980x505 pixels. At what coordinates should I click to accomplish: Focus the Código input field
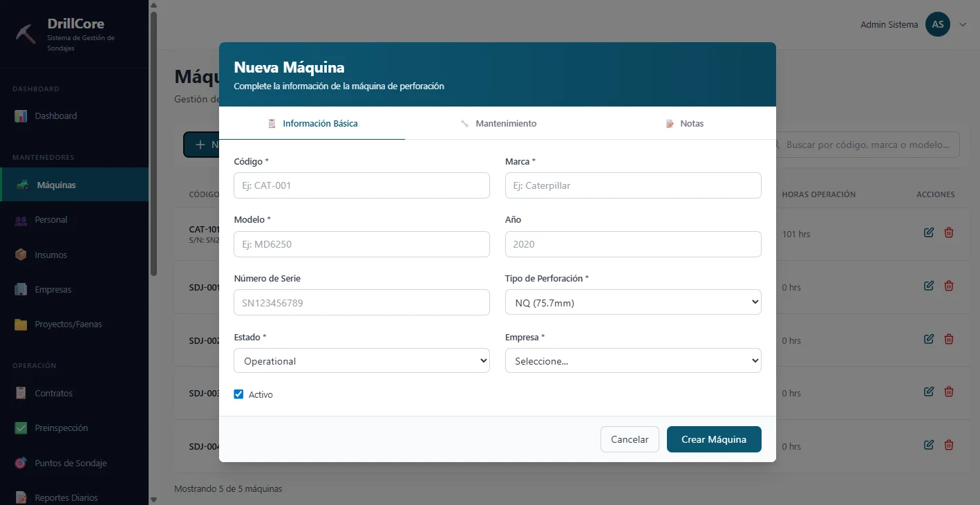tap(361, 185)
